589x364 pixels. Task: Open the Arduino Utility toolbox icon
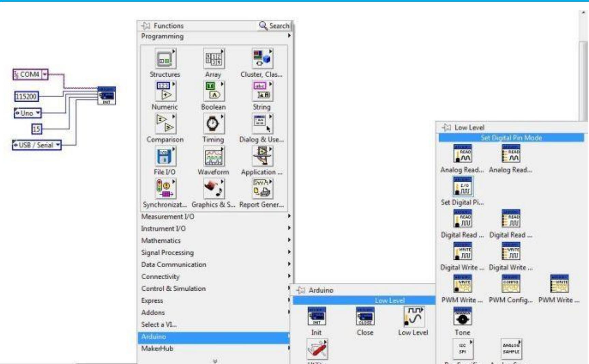[x=317, y=349]
